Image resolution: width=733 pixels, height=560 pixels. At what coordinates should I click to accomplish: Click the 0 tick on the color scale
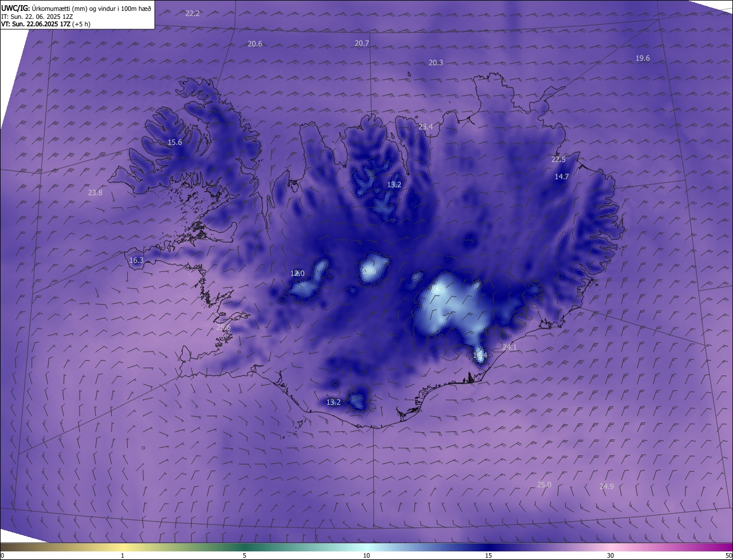coord(2,555)
